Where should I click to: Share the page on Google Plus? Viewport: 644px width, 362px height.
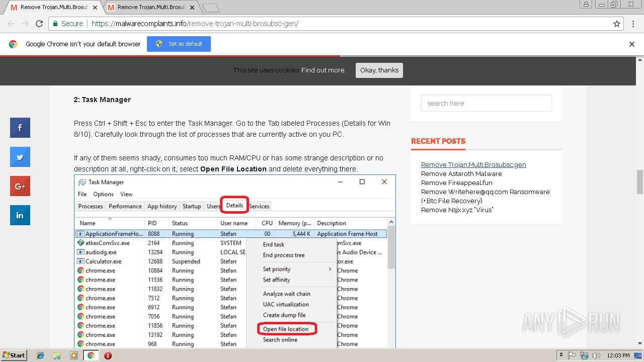tap(20, 186)
